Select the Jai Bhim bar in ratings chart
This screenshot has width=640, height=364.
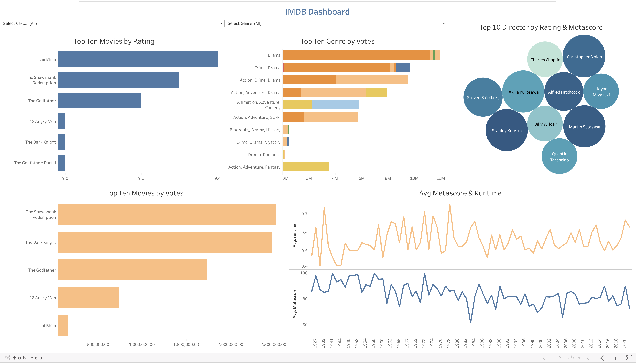pyautogui.click(x=138, y=59)
